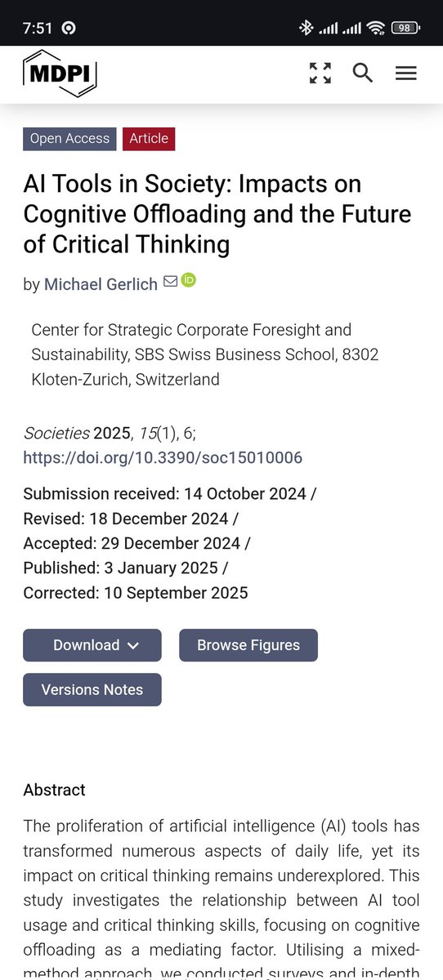Tap the Wi-Fi status icon
The width and height of the screenshot is (443, 980).
click(x=377, y=28)
